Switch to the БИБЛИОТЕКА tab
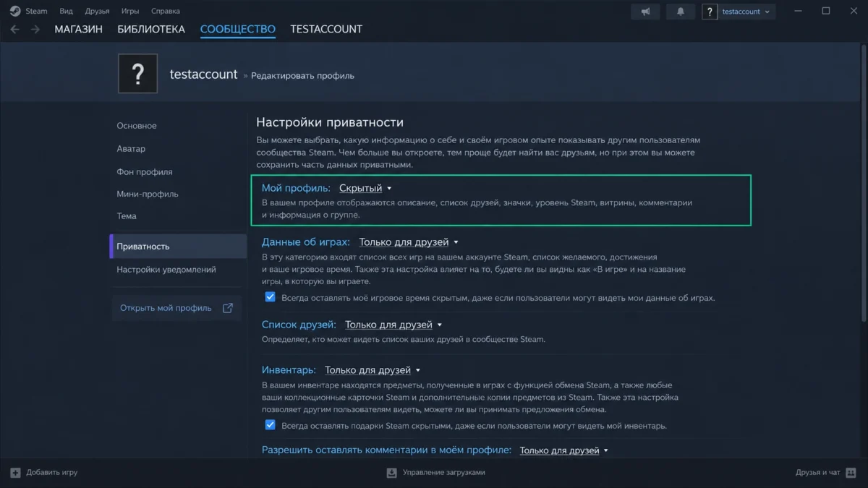This screenshot has height=488, width=868. pos(151,30)
